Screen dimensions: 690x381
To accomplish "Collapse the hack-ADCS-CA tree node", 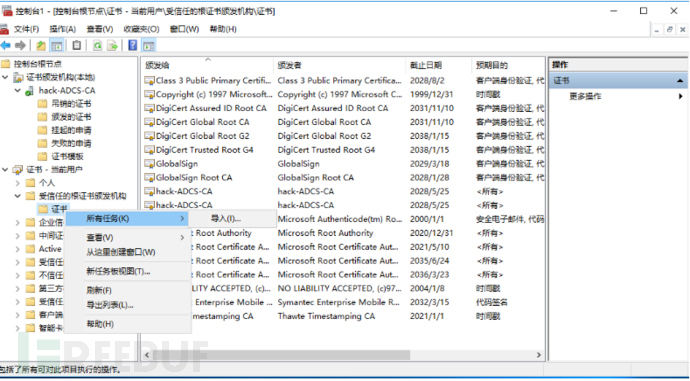I will (x=18, y=91).
